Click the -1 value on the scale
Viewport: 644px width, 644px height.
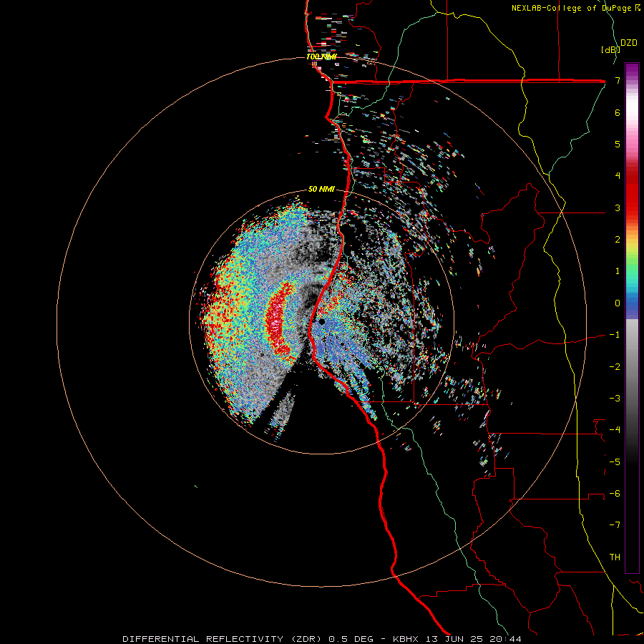615,335
